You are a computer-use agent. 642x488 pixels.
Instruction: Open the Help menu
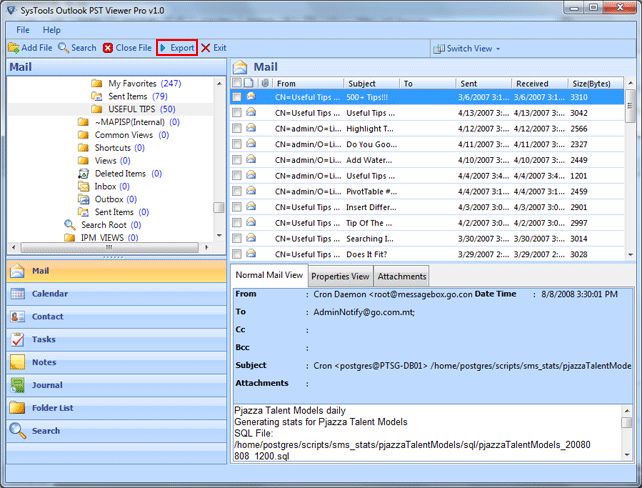[x=52, y=30]
